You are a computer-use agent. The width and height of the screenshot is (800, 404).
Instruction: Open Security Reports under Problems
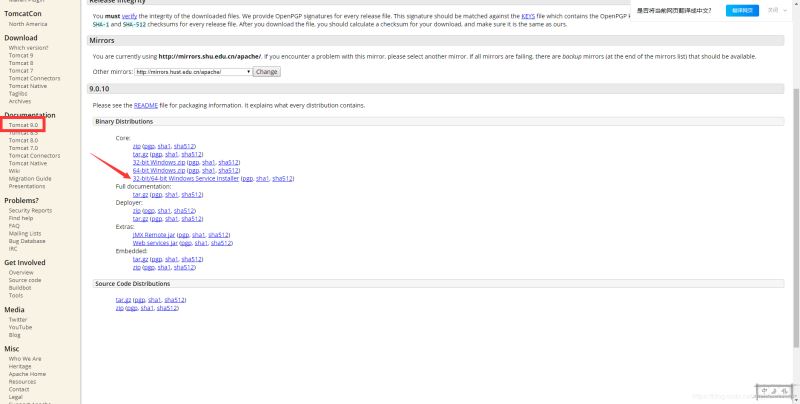tap(30, 210)
